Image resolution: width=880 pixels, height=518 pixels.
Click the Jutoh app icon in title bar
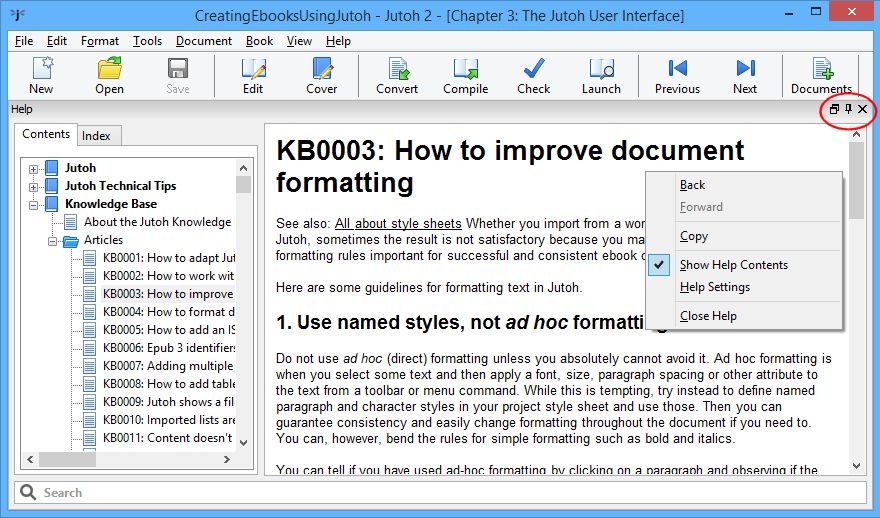pos(18,15)
